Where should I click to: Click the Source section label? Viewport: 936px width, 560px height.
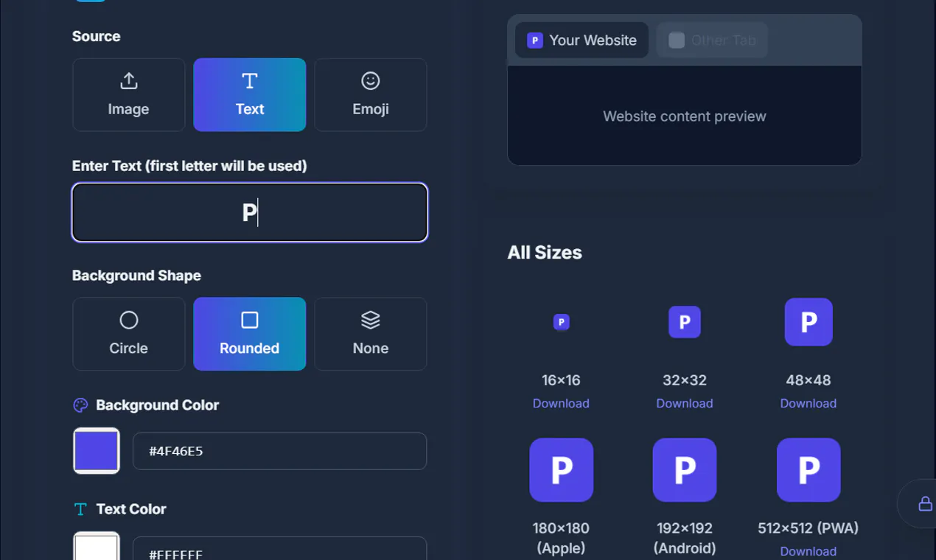96,36
